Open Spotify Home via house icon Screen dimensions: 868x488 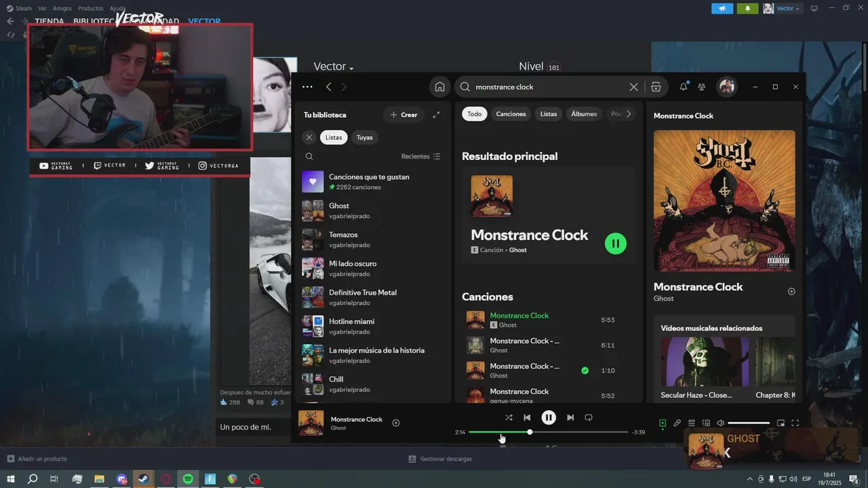pyautogui.click(x=439, y=87)
